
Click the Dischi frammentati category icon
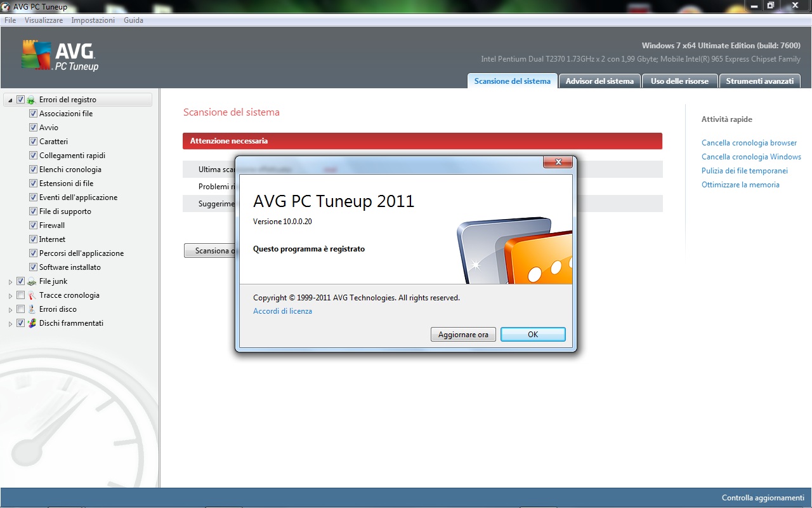(31, 323)
